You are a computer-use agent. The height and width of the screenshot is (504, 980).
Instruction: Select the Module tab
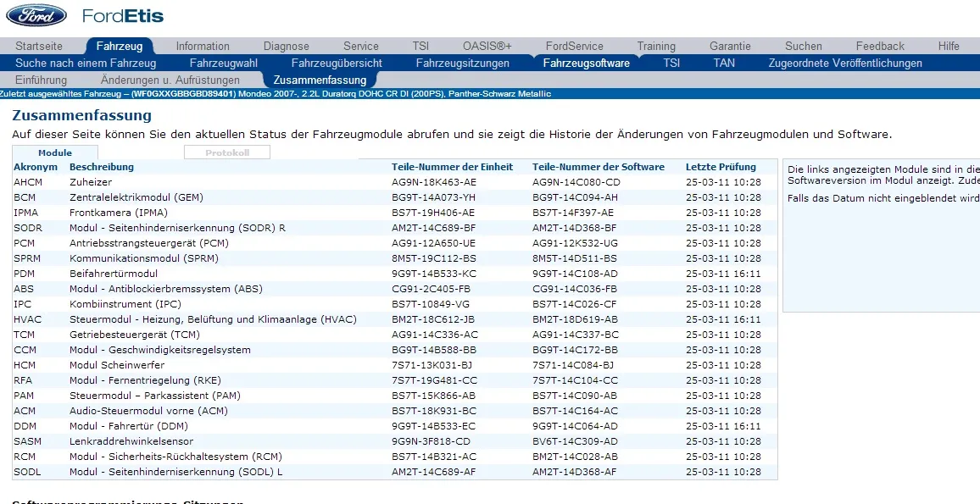(55, 152)
